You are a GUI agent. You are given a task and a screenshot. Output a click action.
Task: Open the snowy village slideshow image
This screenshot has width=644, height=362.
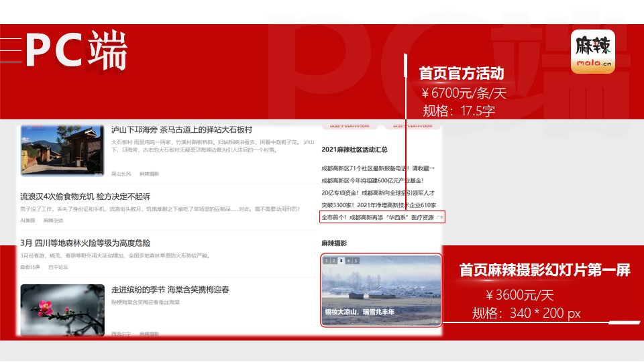pos(381,290)
